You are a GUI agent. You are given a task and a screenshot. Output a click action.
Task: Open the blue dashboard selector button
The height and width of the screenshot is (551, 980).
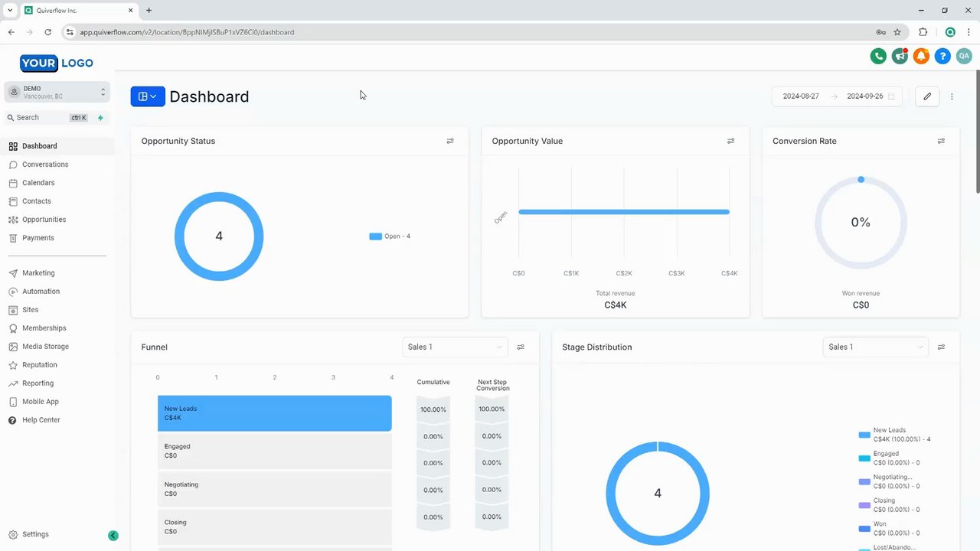pos(148,96)
